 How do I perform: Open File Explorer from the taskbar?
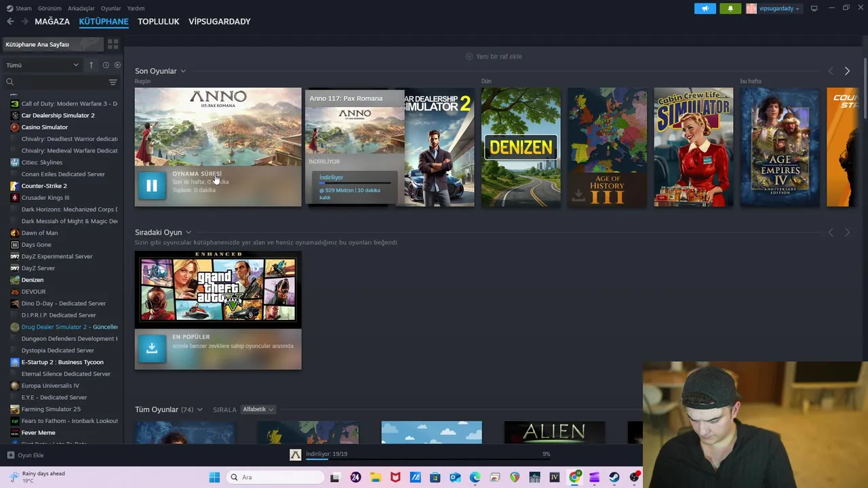[x=375, y=477]
